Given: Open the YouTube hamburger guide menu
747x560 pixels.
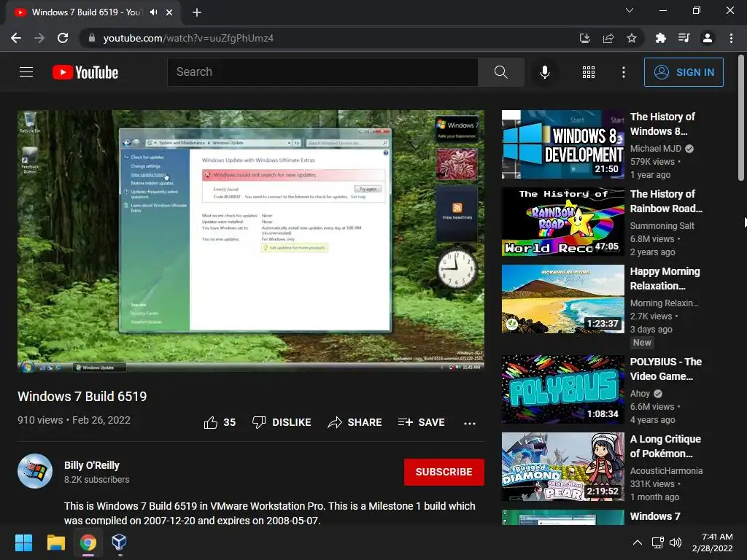Looking at the screenshot, I should tap(26, 72).
